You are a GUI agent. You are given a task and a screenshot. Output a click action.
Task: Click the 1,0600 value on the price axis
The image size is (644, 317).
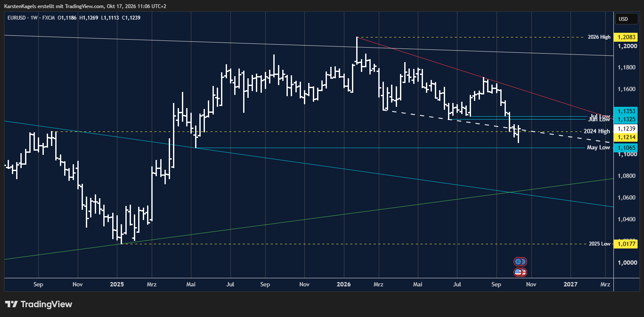[627, 198]
